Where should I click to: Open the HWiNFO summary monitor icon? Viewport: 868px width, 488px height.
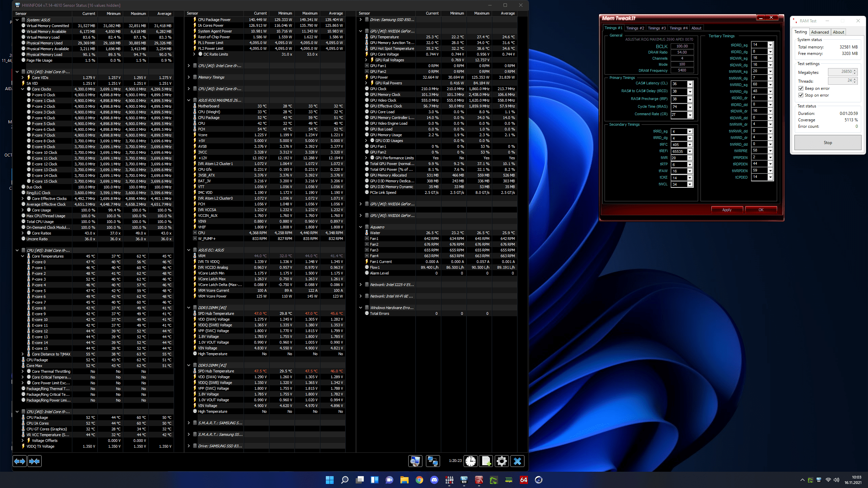click(x=415, y=461)
